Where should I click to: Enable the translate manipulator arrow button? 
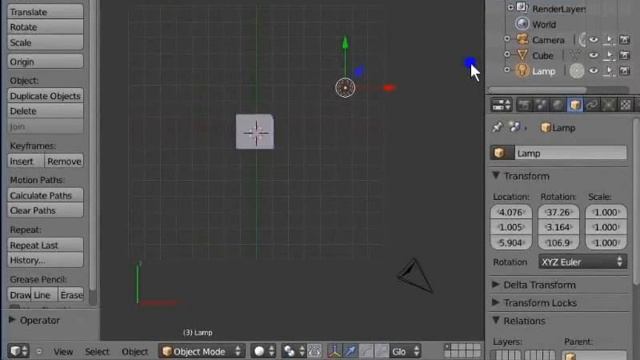click(x=350, y=351)
